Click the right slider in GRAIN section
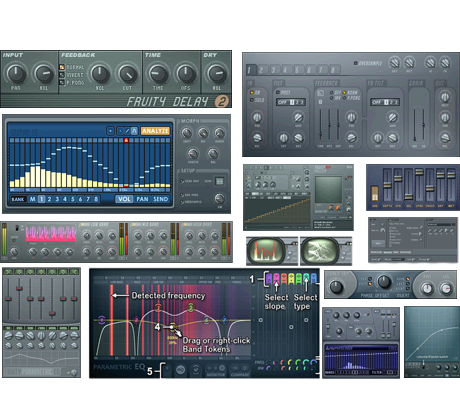This screenshot has width=460, height=416. coord(423,125)
